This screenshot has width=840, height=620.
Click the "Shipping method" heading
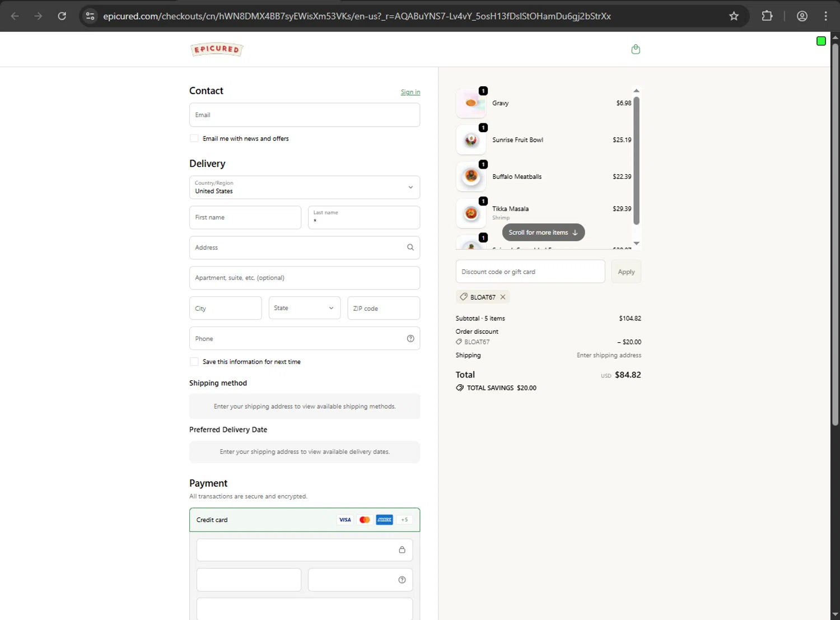tap(218, 383)
